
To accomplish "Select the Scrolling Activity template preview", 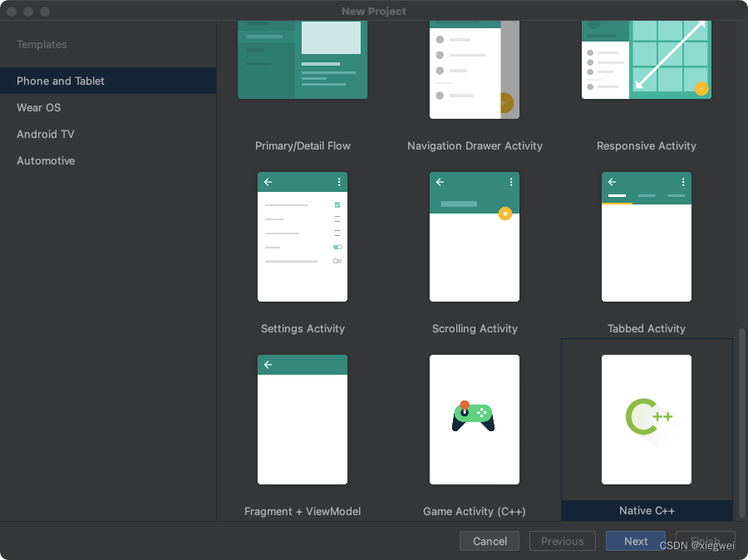I will [x=475, y=237].
